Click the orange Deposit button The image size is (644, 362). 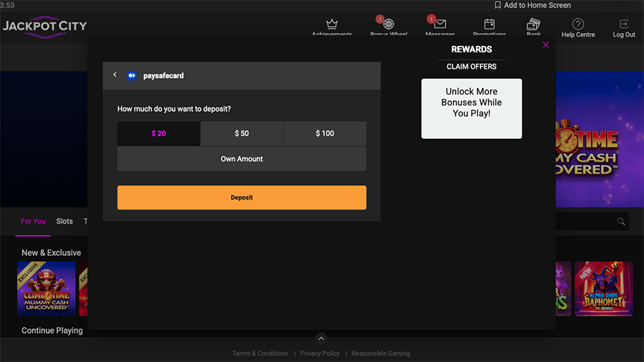[x=242, y=197]
